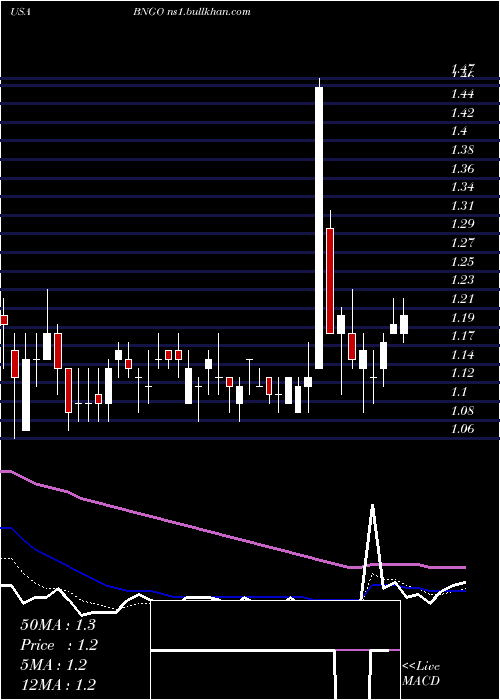Image resolution: width=500 pixels, height=700 pixels.
Task: Click the Price : 1.2 legend entry
Action: [x=59, y=645]
